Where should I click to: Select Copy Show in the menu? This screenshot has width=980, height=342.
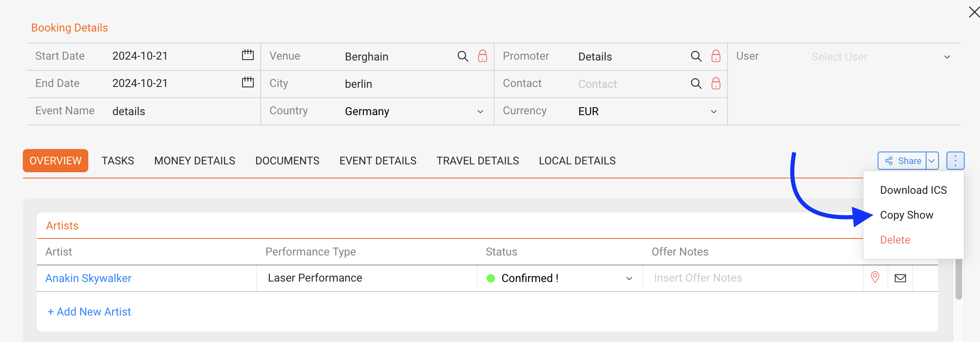coord(907,215)
